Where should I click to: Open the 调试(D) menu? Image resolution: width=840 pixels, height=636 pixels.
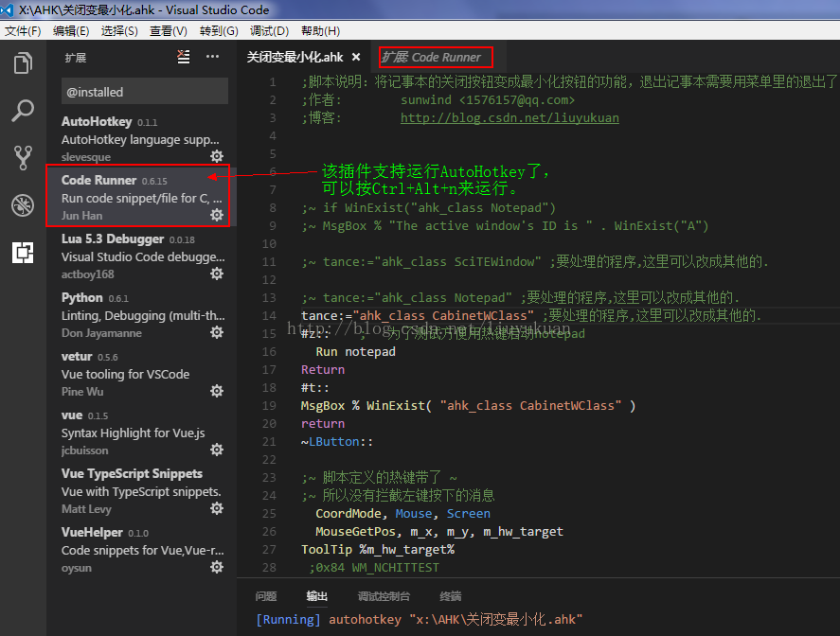click(x=270, y=31)
